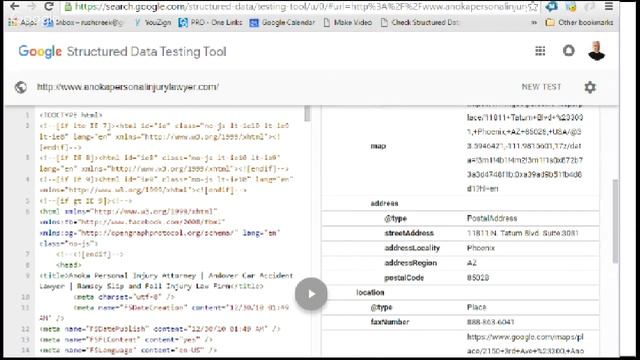This screenshot has width=640, height=360.
Task: Expand the bookmarks overflow chevron
Action: (x=534, y=22)
